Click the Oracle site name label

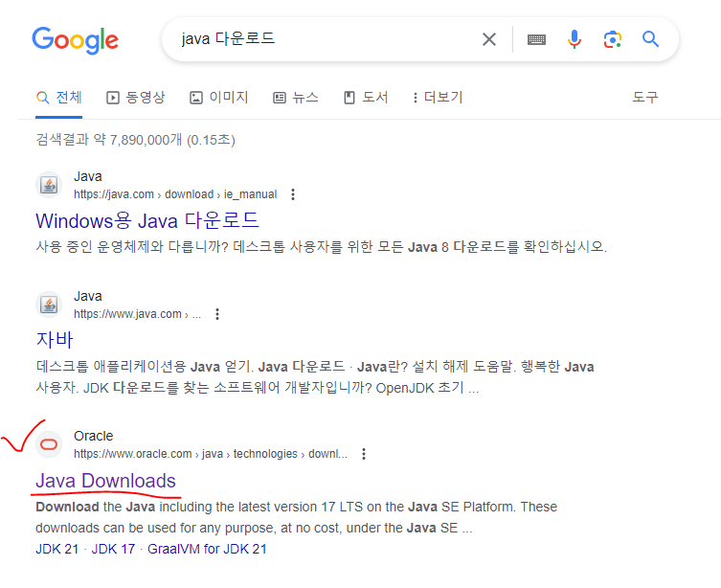(x=93, y=436)
